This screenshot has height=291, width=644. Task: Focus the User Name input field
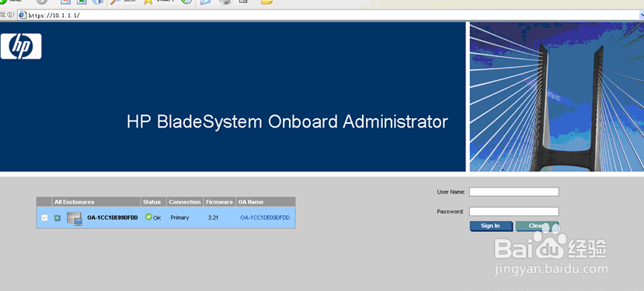coord(514,192)
